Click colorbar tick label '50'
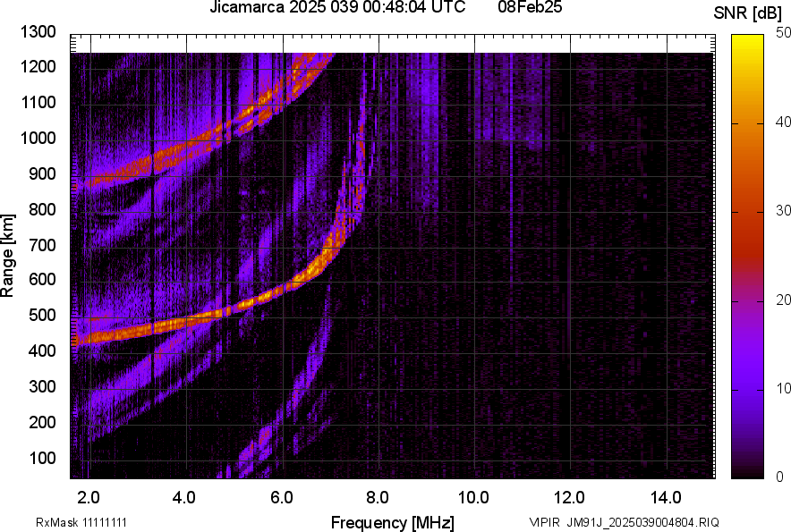The image size is (791, 532). tap(782, 33)
